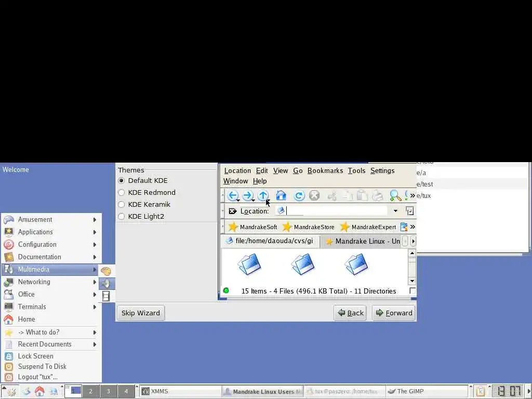532x399 pixels.
Task: Click the Print icon in Konqueror
Action: coord(377,196)
